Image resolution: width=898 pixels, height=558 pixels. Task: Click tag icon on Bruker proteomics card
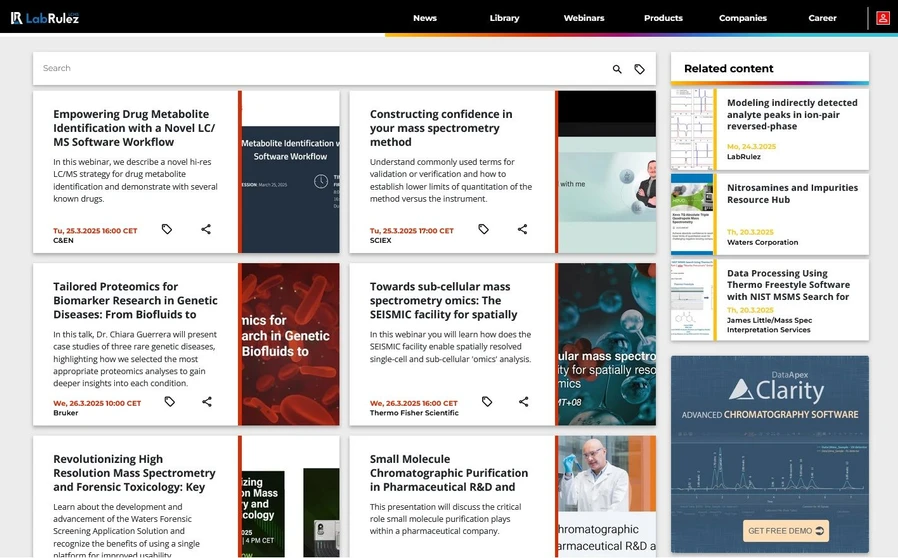[170, 402]
